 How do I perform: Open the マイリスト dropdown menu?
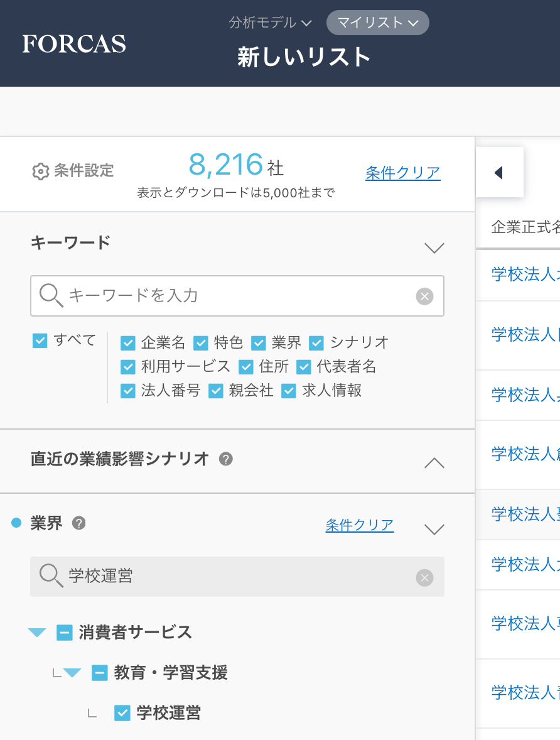(x=377, y=22)
